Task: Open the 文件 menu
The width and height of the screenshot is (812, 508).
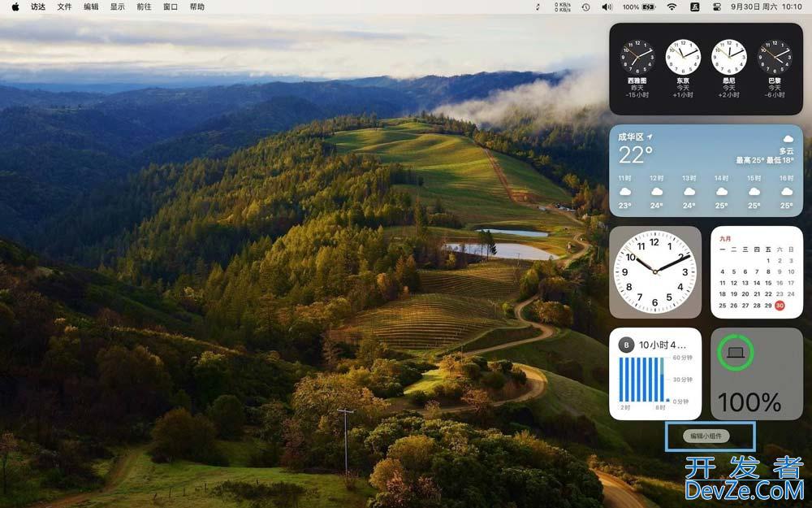Action: (x=64, y=7)
